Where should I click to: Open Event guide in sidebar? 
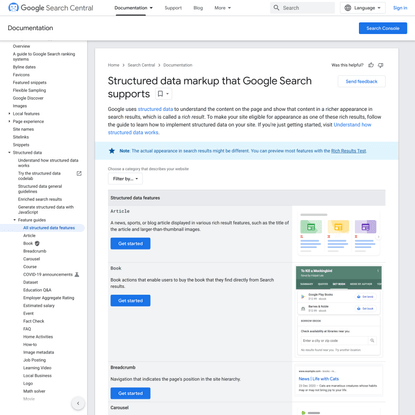pyautogui.click(x=28, y=313)
